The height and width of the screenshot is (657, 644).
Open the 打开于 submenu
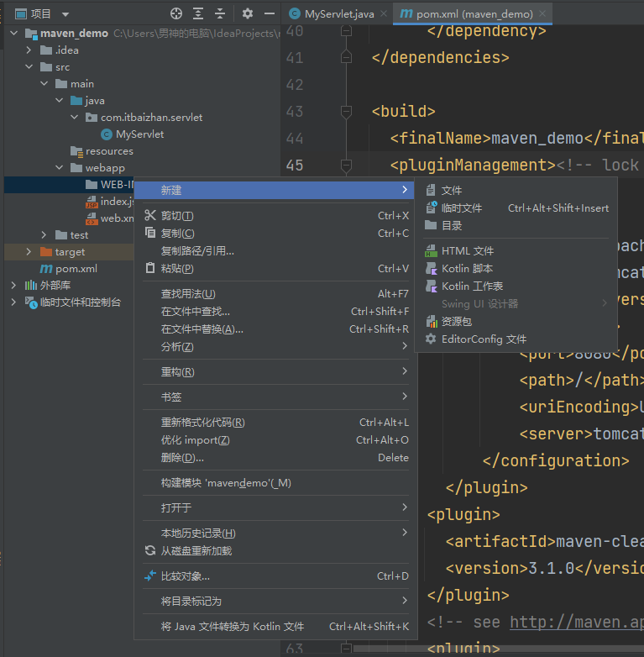coord(275,507)
